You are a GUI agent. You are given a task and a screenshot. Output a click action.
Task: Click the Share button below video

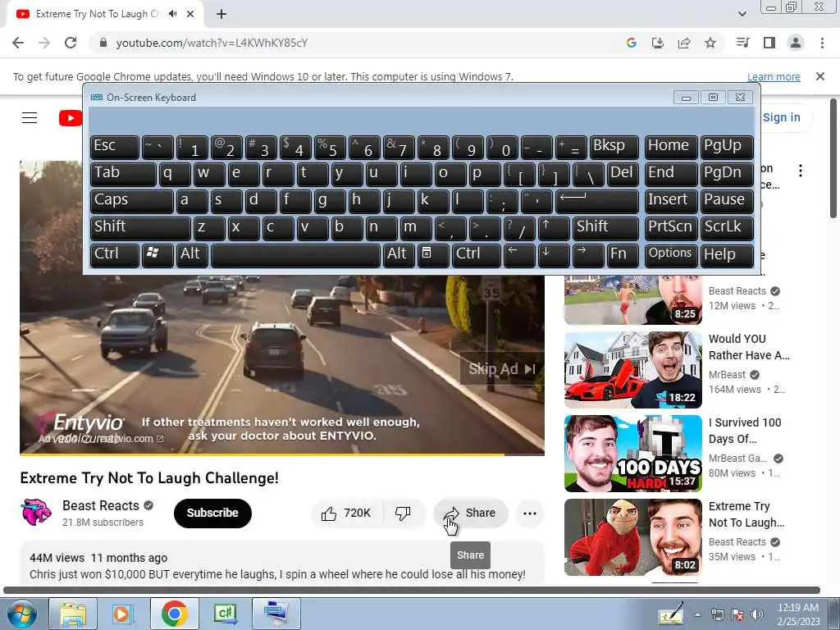[470, 514]
